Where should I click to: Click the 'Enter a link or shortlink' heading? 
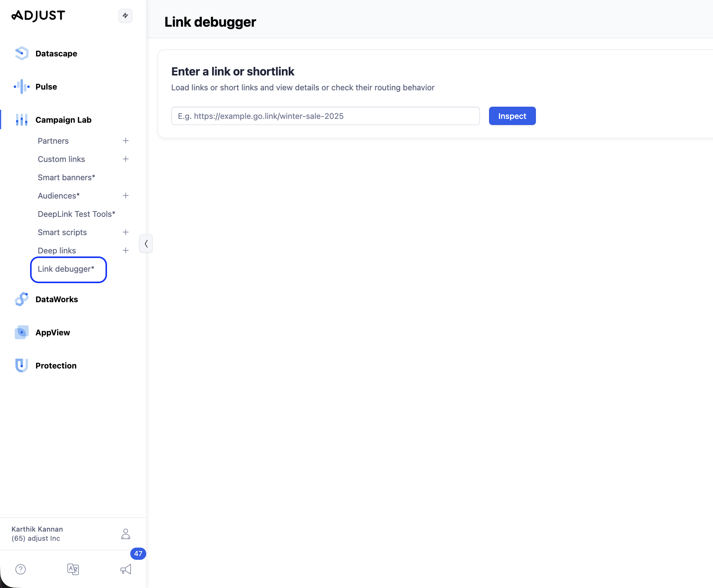[233, 72]
